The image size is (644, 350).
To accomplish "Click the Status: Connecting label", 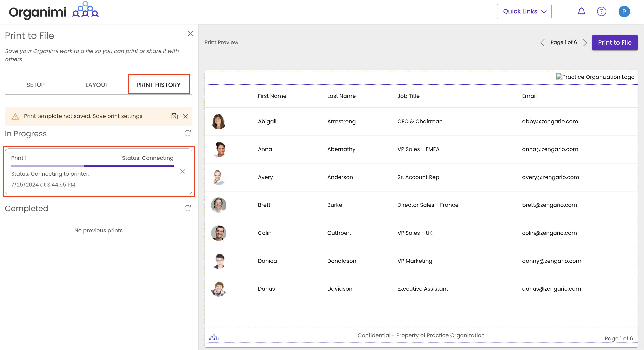I will (147, 158).
